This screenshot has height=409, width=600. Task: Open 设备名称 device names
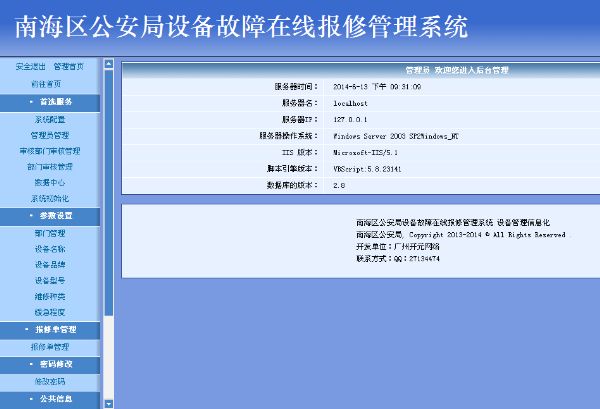click(x=50, y=249)
